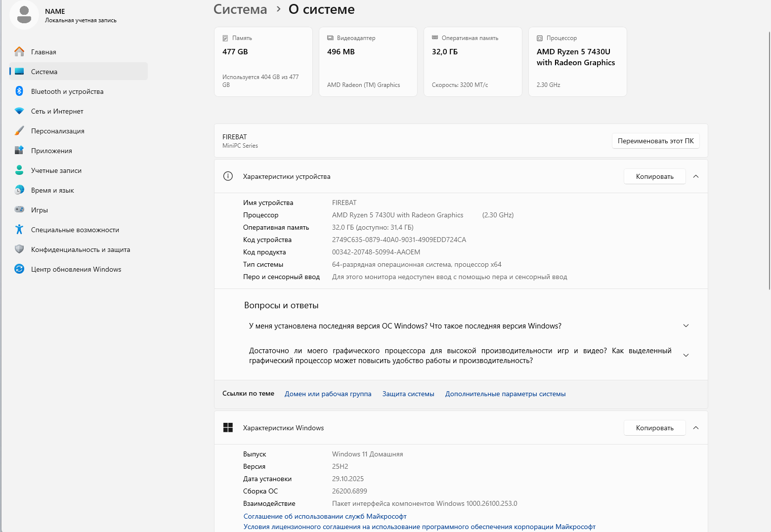Click the Переименовать этот ПК button

pyautogui.click(x=655, y=141)
